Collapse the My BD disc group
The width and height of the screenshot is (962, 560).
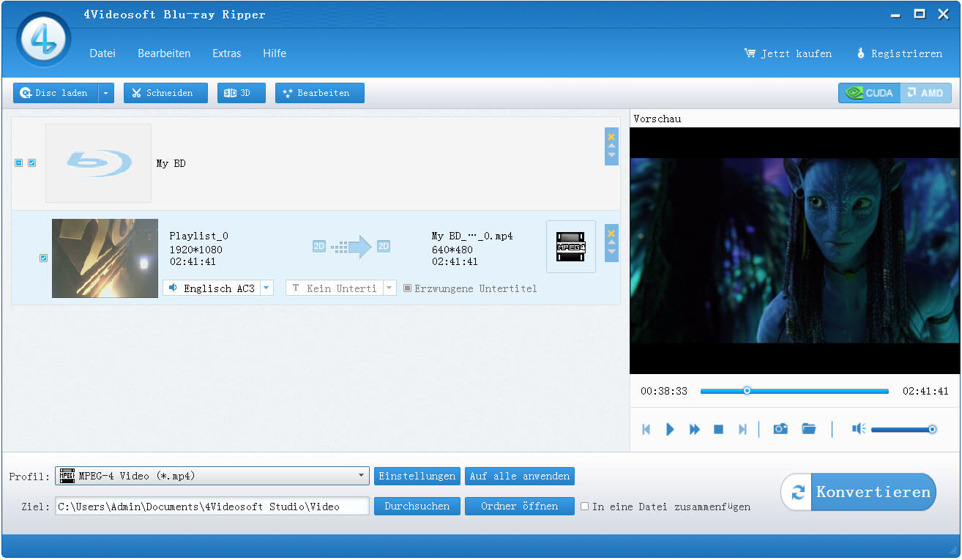click(19, 163)
